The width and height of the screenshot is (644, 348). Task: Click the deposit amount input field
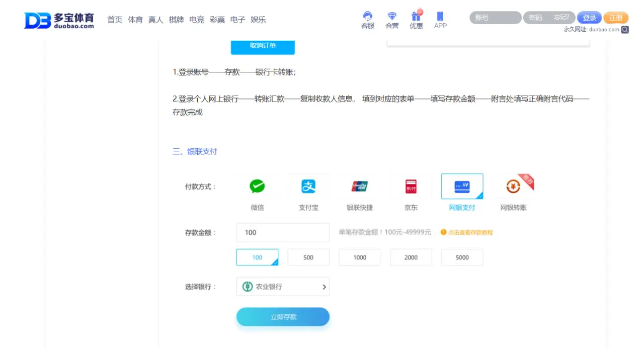pos(283,232)
